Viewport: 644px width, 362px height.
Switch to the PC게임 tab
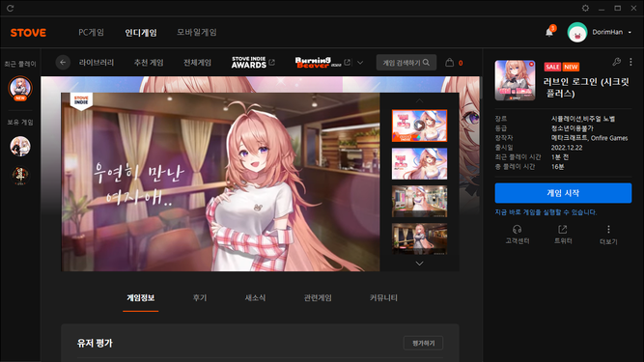click(91, 32)
